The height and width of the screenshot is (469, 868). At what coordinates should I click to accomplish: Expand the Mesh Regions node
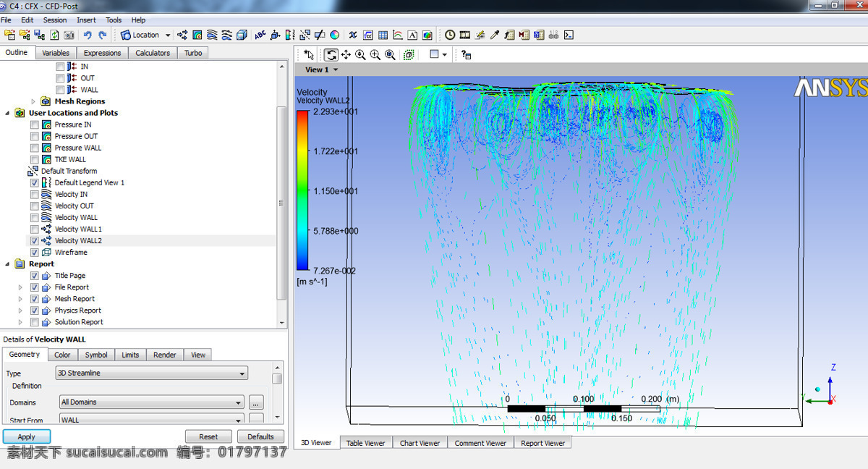tap(33, 101)
